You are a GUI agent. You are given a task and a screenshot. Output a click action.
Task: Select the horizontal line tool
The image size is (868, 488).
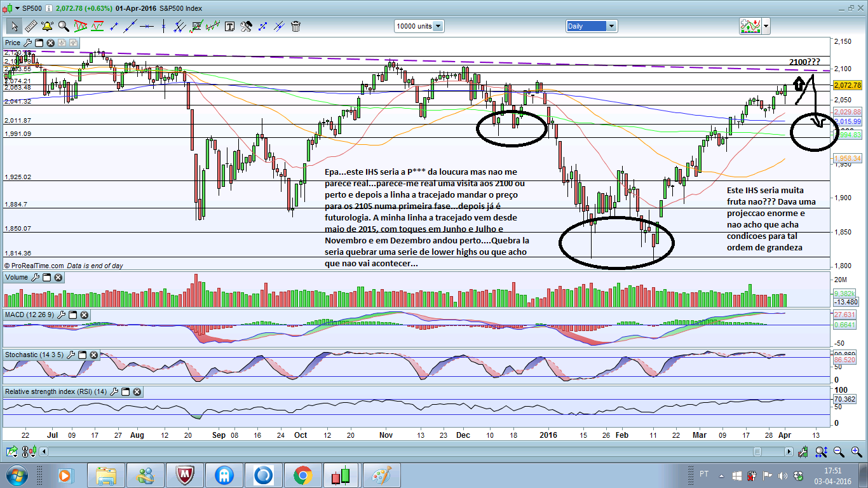point(147,26)
